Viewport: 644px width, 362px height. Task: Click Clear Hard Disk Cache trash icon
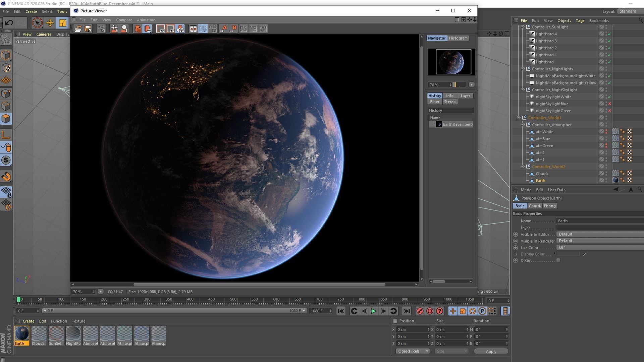click(x=138, y=29)
